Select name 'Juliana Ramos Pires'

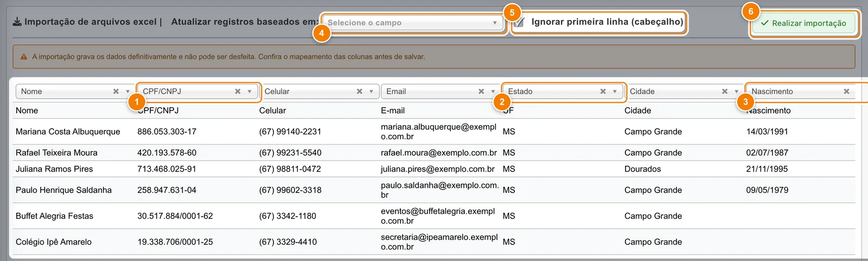point(54,169)
